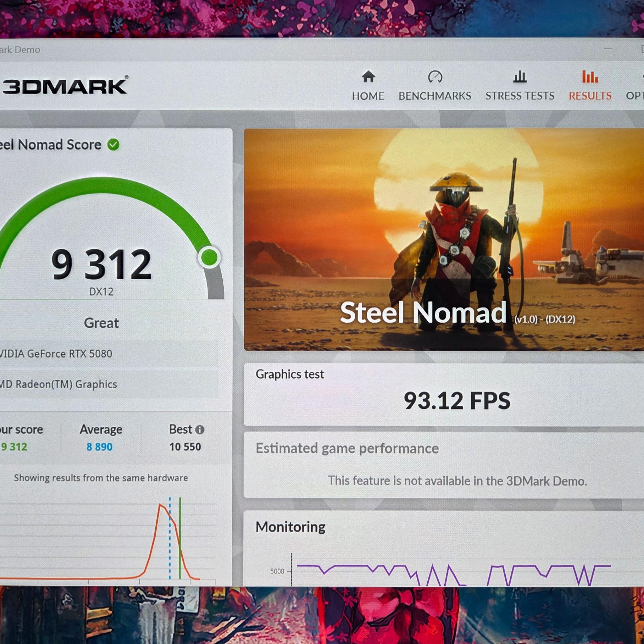Click Showing results from the same hardware

pyautogui.click(x=101, y=478)
